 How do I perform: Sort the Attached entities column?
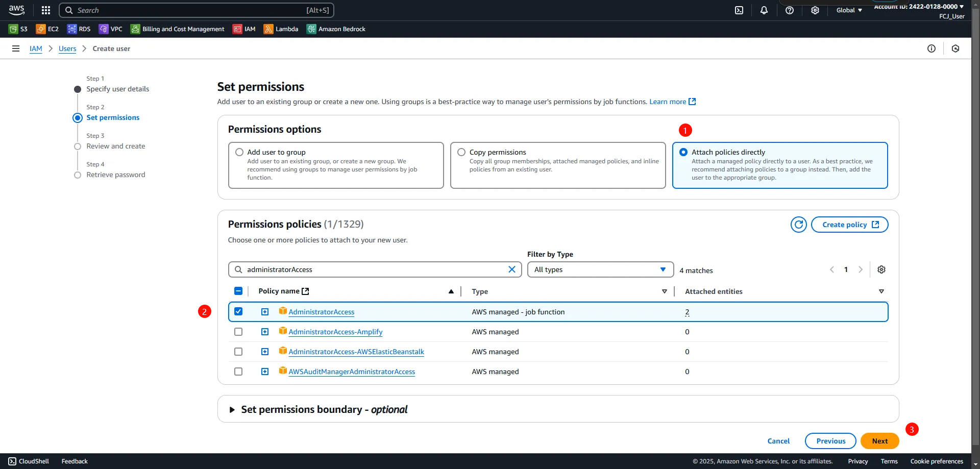click(x=881, y=291)
